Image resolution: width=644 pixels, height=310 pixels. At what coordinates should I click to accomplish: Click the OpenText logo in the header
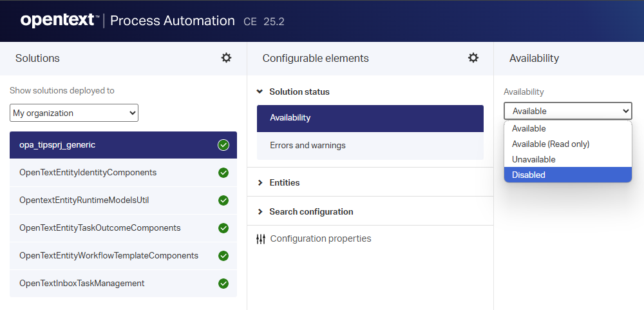[59, 21]
